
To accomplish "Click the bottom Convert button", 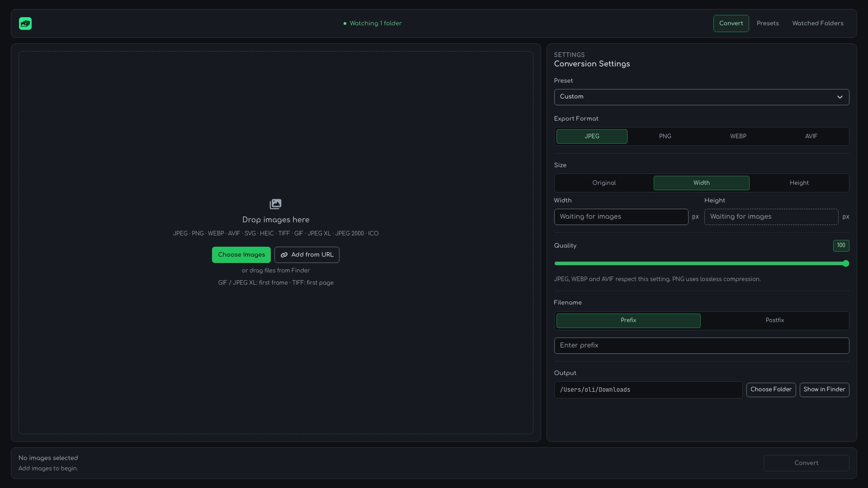I will coord(806,463).
